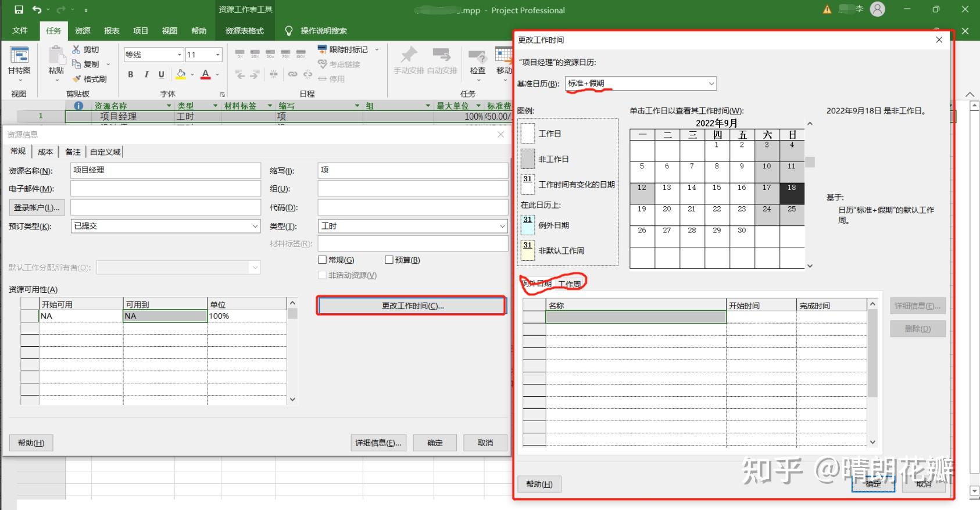The width and height of the screenshot is (980, 510).
Task: Toggle italic formatting
Action: click(x=146, y=74)
